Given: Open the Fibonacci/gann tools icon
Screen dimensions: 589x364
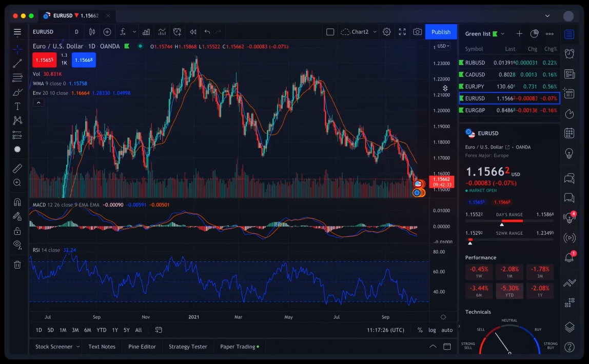Looking at the screenshot, I should coord(17,78).
